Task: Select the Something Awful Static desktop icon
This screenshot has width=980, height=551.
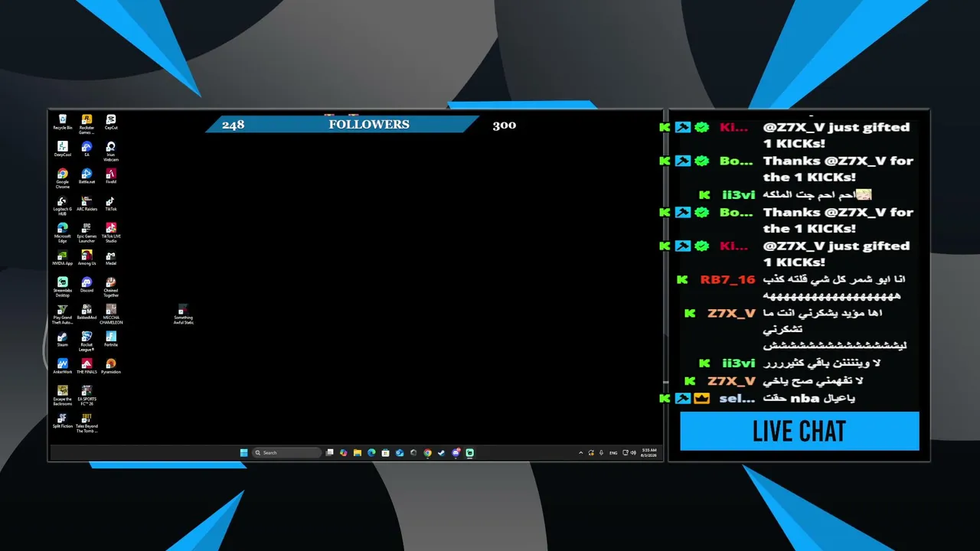Action: coord(183,315)
